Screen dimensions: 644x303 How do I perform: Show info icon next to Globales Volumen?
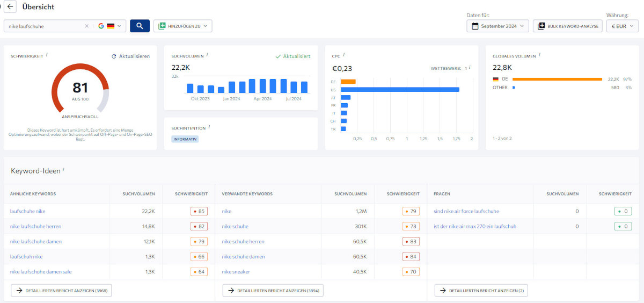539,55
